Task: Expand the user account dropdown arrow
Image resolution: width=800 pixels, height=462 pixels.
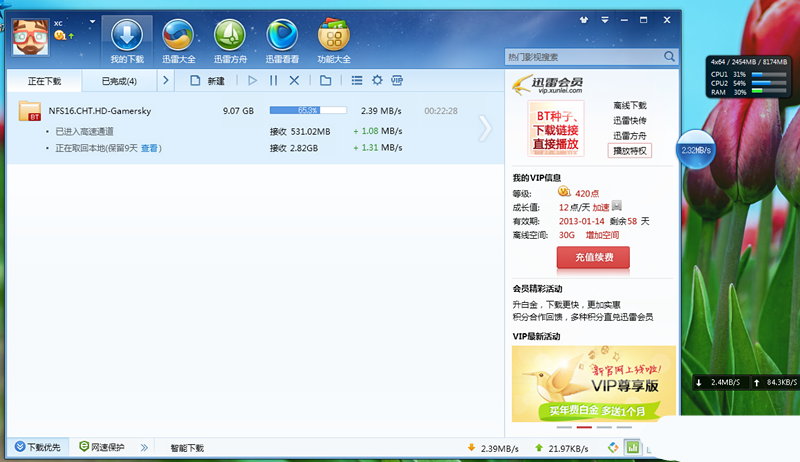Action: [x=92, y=22]
